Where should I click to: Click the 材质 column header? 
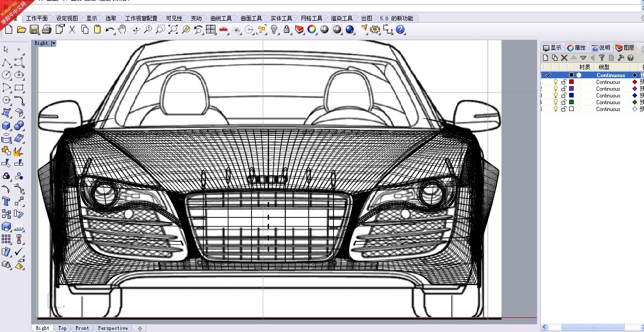click(x=585, y=67)
